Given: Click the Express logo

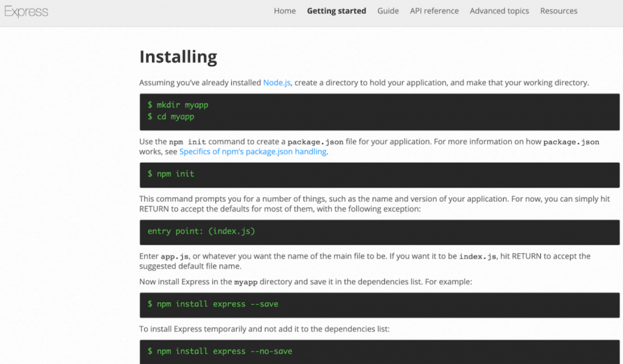Looking at the screenshot, I should [x=26, y=12].
